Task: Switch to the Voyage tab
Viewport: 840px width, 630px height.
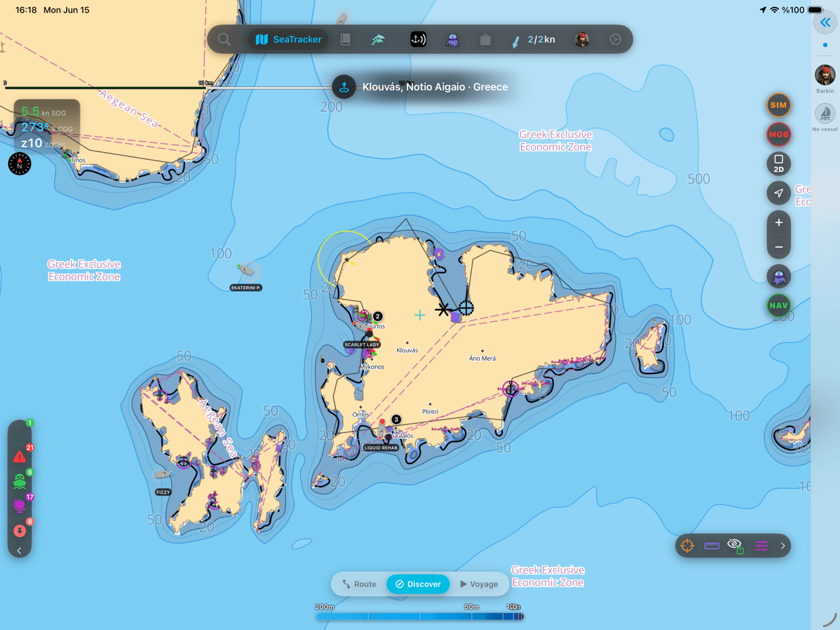Action: tap(479, 584)
